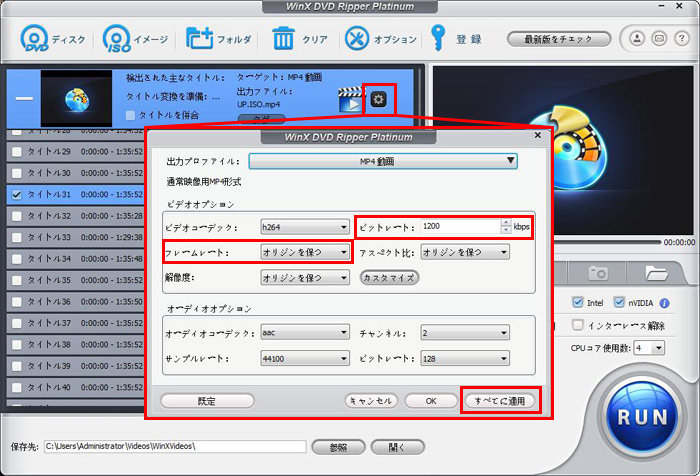Image resolution: width=700 pixels, height=476 pixels.
Task: Check the Title 38 checkbox
Action: coord(17,345)
